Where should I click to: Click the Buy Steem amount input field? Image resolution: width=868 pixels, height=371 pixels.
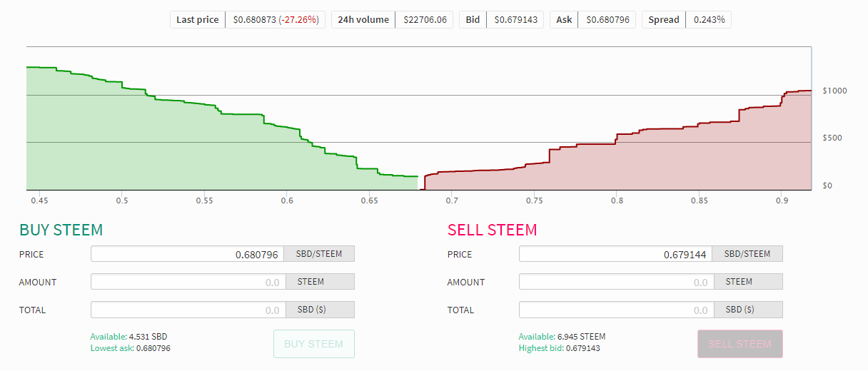(x=188, y=282)
